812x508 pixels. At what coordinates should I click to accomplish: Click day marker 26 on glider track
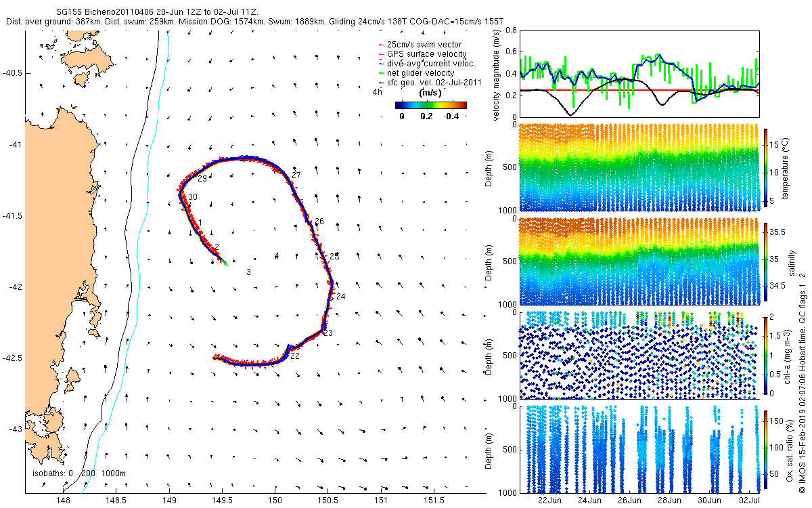(x=319, y=221)
